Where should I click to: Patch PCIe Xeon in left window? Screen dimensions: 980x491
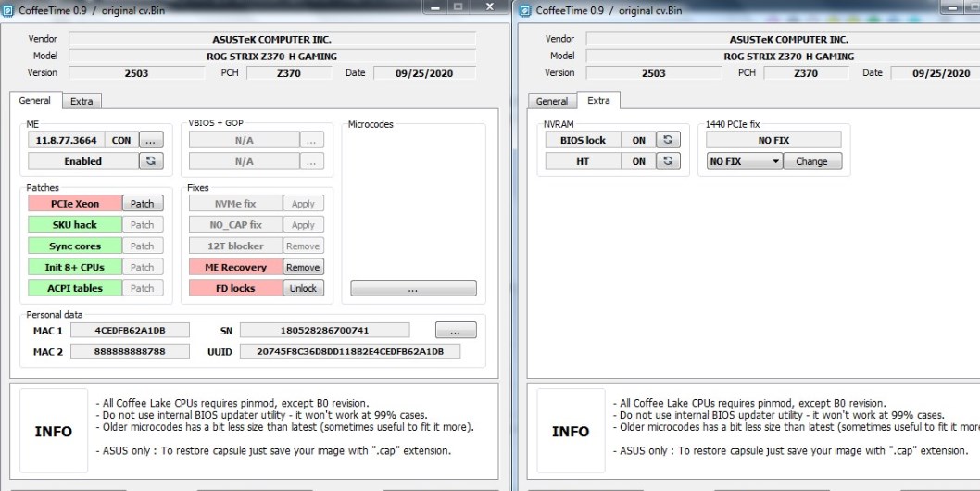tap(143, 203)
